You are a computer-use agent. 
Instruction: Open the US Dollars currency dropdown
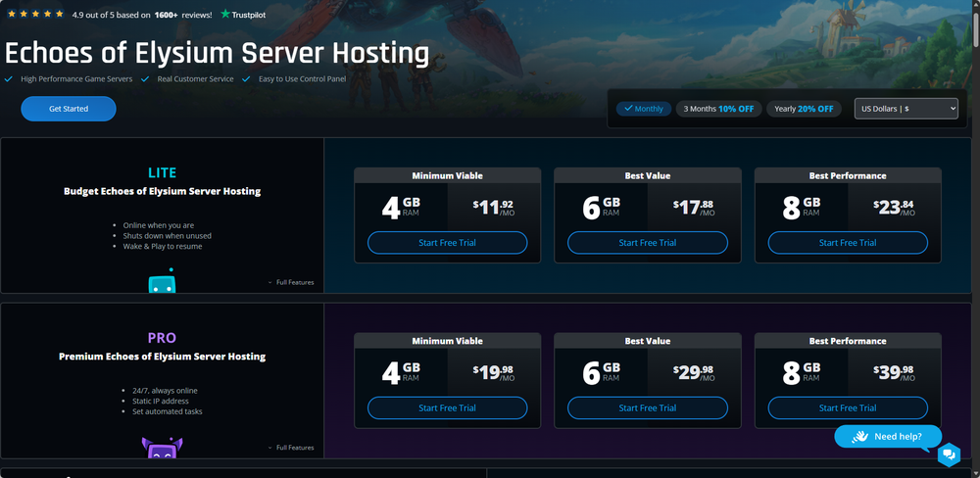(x=906, y=109)
